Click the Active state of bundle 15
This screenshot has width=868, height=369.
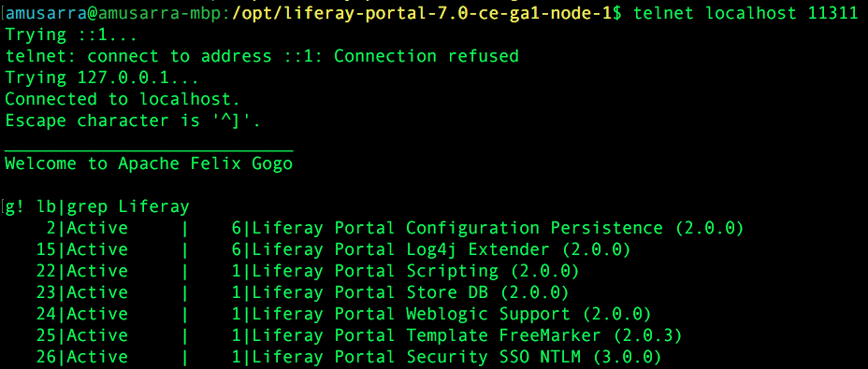pos(97,250)
